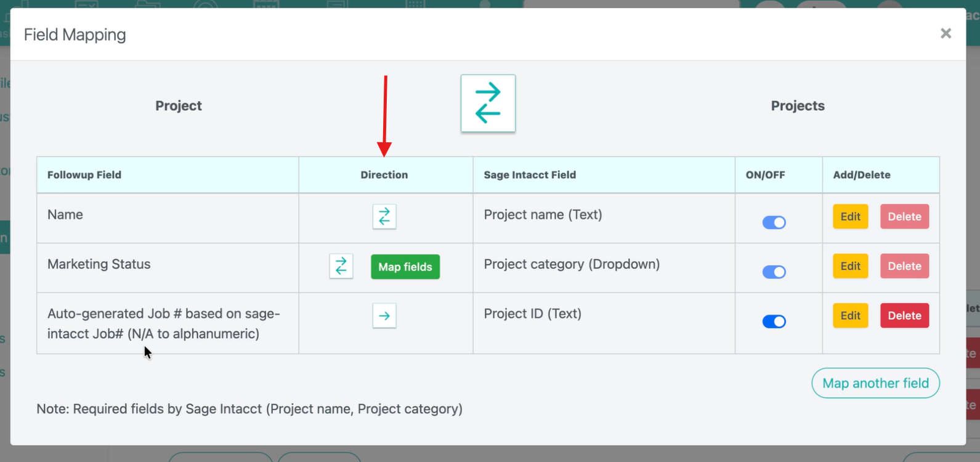Open Map fields for Marketing Status

[405, 267]
